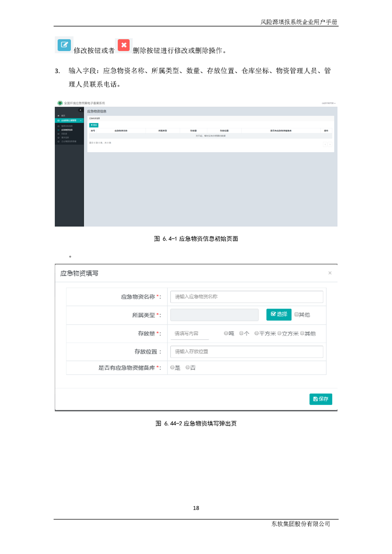Click the header text 风险源填报系统企业用户手册

(299, 22)
